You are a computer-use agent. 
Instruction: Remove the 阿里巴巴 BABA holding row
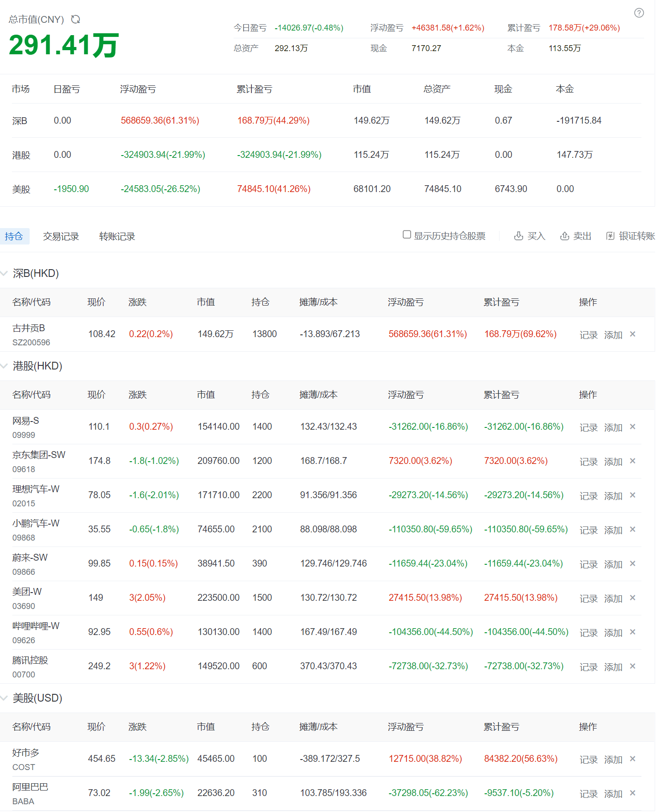[x=633, y=793]
